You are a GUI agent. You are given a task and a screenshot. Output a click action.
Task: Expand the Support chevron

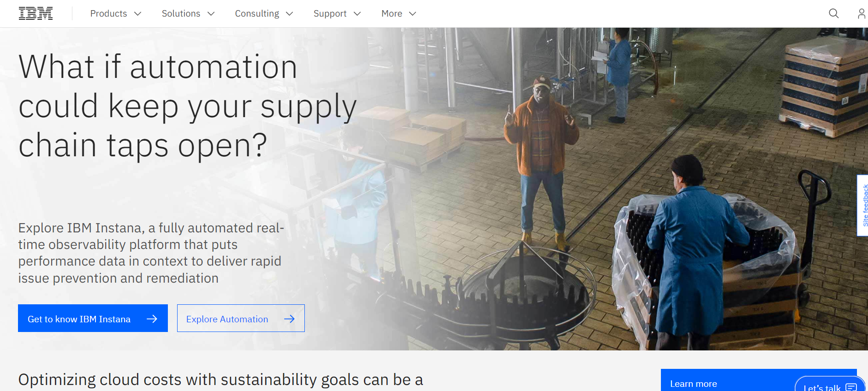357,14
